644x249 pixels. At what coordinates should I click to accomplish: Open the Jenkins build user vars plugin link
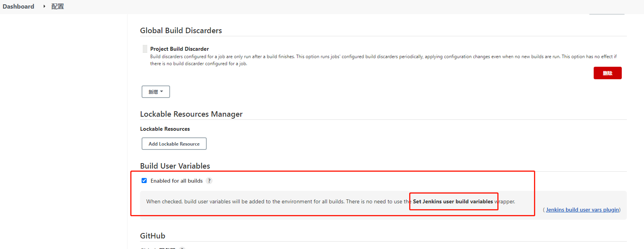[582, 210]
